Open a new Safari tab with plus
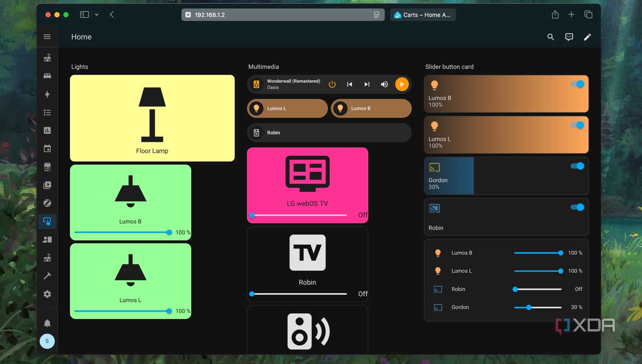642x364 pixels. (x=571, y=15)
